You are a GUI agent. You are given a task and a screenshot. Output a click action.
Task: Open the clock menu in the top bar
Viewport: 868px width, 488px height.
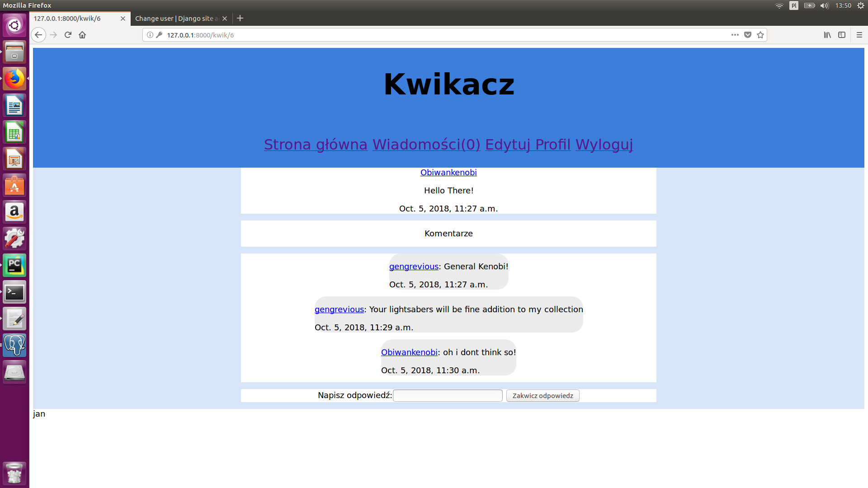843,5
